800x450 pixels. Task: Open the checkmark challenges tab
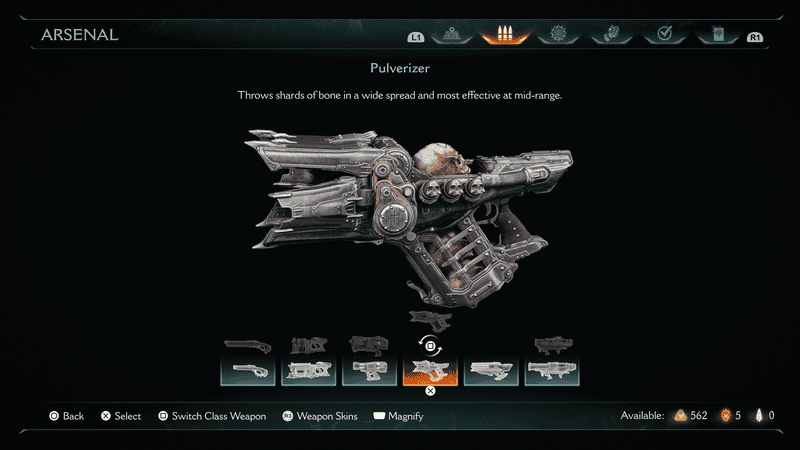(x=664, y=34)
